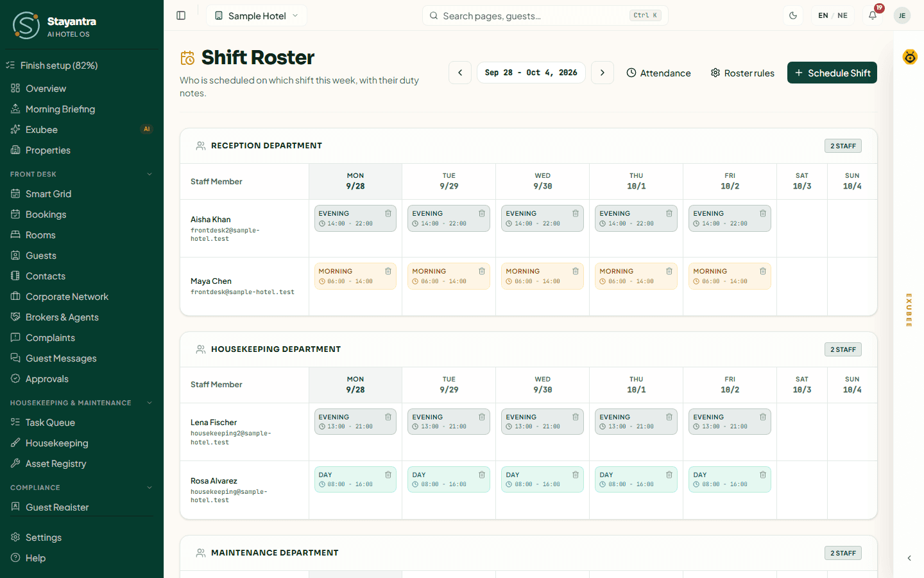Viewport: 924px width, 578px height.
Task: Click Lena Fischer's staff name
Action: 214,423
